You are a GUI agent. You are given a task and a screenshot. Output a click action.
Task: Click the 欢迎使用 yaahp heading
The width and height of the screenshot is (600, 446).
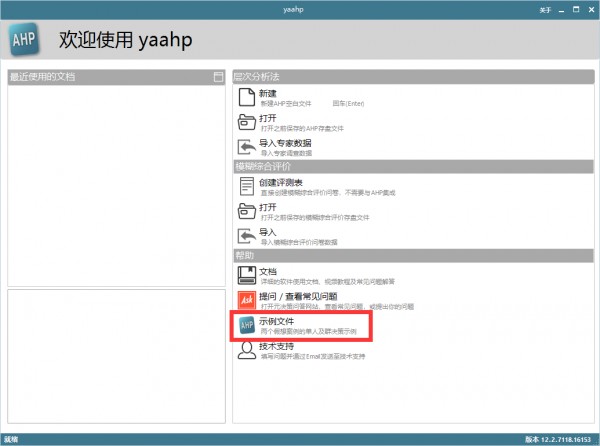tap(126, 40)
